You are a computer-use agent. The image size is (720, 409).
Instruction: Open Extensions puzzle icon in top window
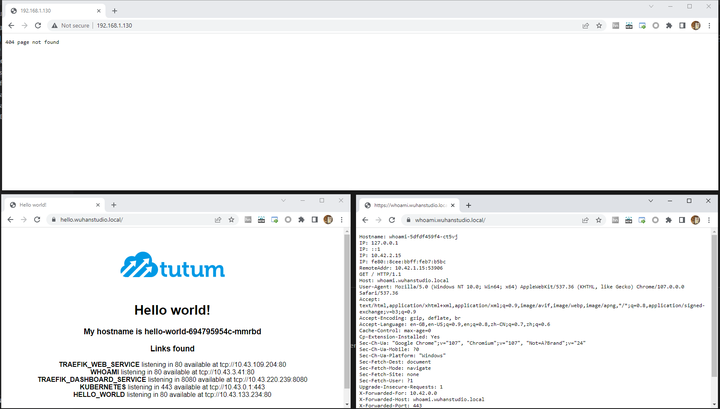click(669, 26)
